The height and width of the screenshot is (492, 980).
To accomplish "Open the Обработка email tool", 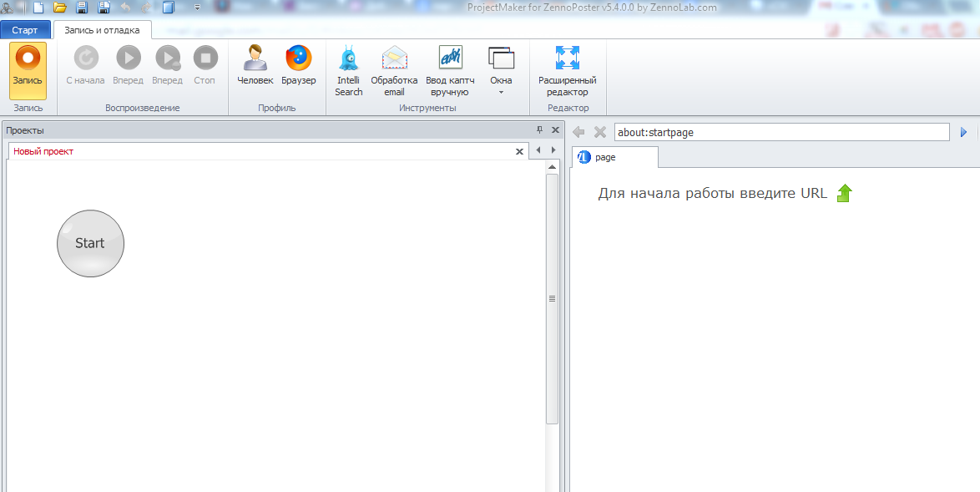I will point(394,71).
